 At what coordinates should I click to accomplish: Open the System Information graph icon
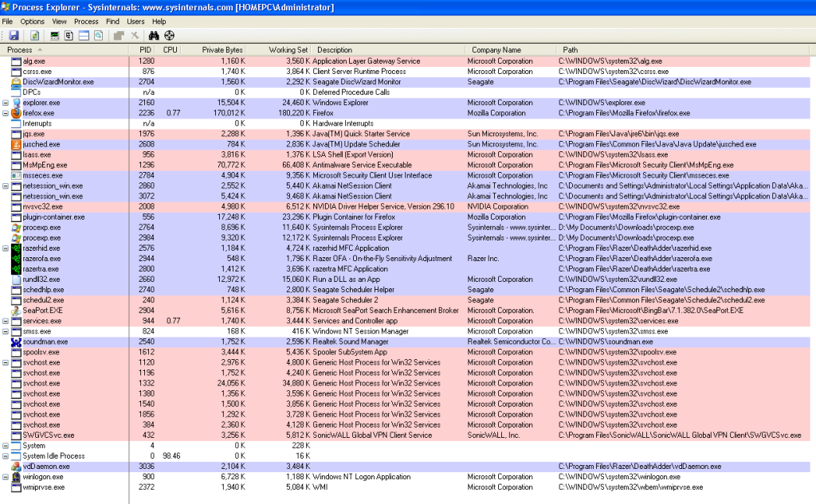(x=55, y=36)
